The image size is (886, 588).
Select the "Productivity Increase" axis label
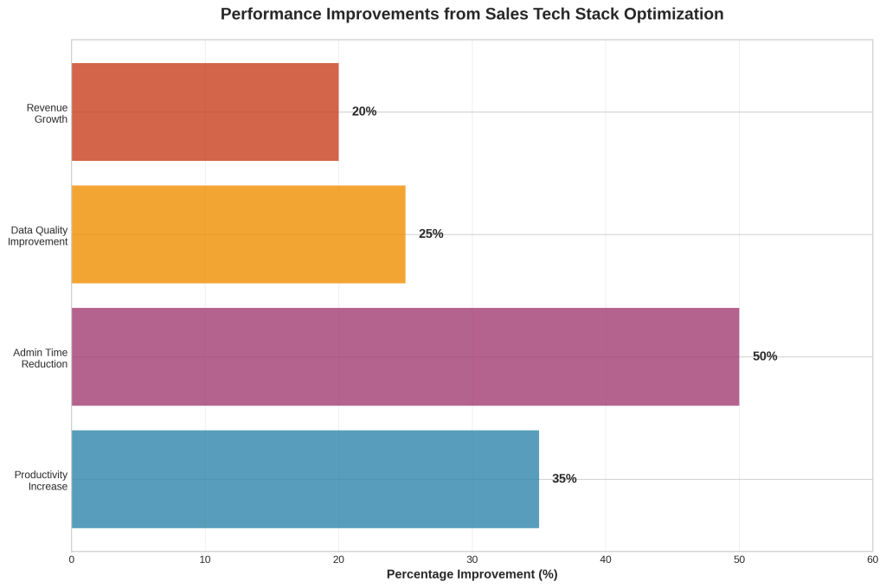42,481
